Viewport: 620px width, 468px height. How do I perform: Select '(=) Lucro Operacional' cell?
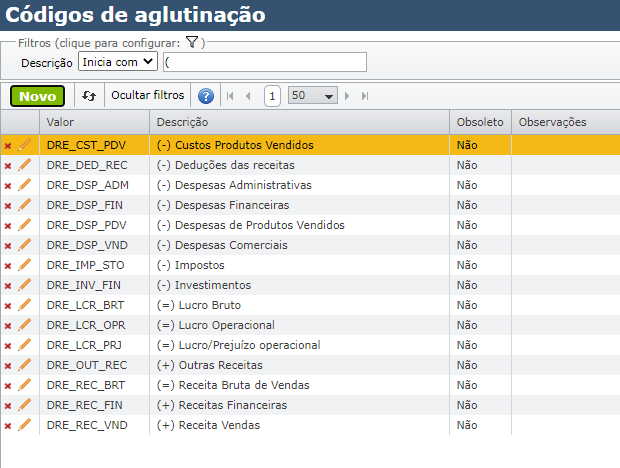[x=300, y=325]
